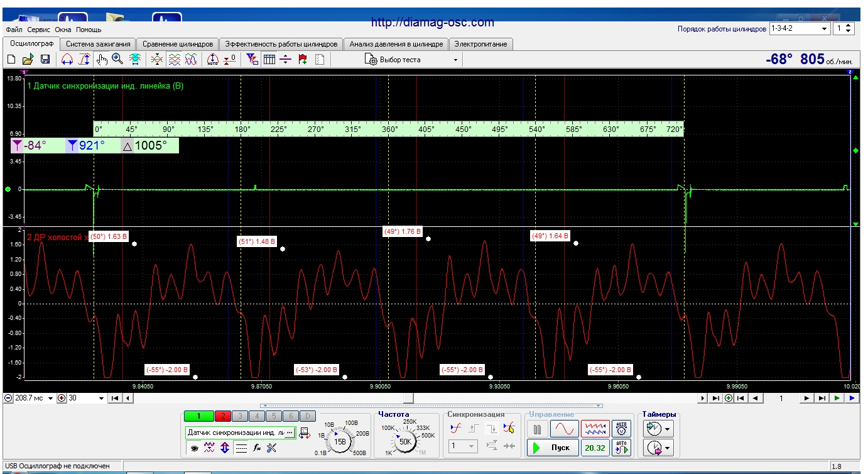The image size is (868, 474).
Task: Click the pause button in Управление
Action: [537, 429]
